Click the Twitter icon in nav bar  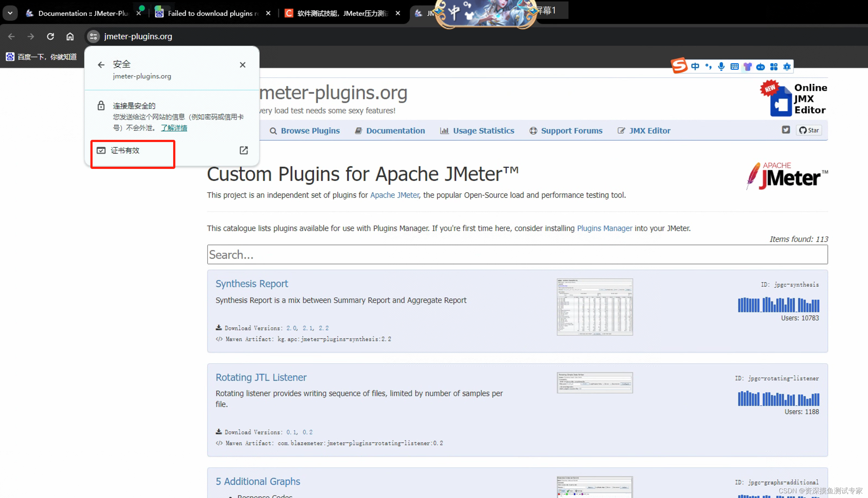point(786,130)
